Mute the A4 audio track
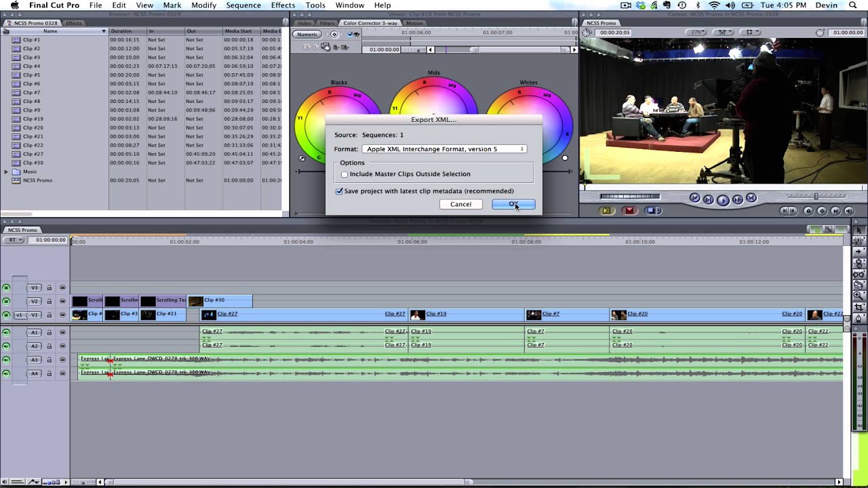868x488 pixels. pos(6,373)
